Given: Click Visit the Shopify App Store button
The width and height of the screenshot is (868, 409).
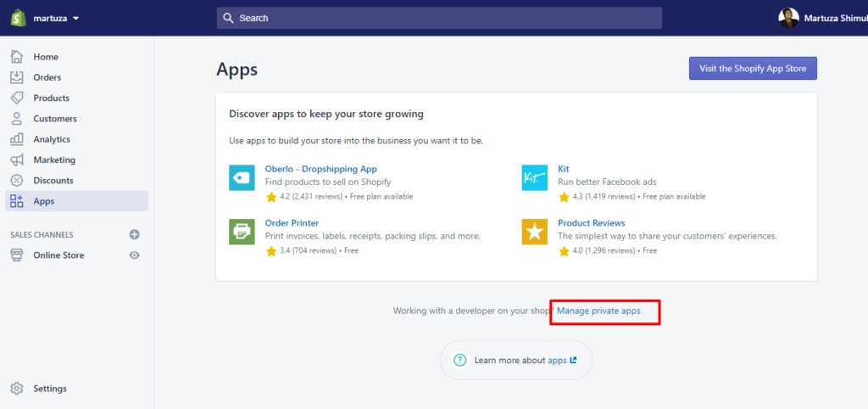Looking at the screenshot, I should pyautogui.click(x=753, y=68).
